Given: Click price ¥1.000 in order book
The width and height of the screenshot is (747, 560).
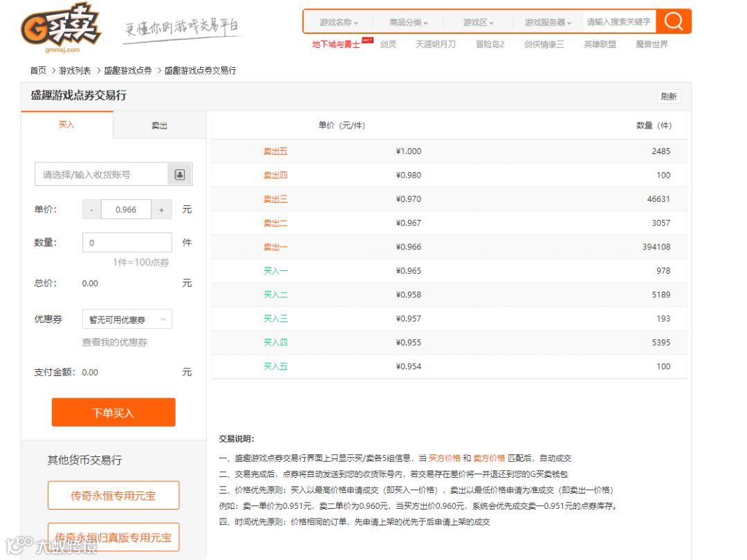Looking at the screenshot, I should [408, 151].
